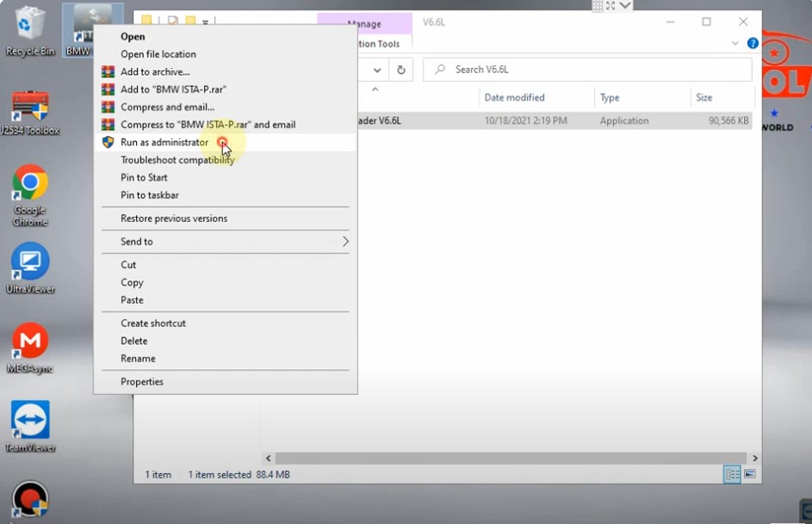Open the address bar history dropdown
The width and height of the screenshot is (812, 524).
[x=377, y=70]
